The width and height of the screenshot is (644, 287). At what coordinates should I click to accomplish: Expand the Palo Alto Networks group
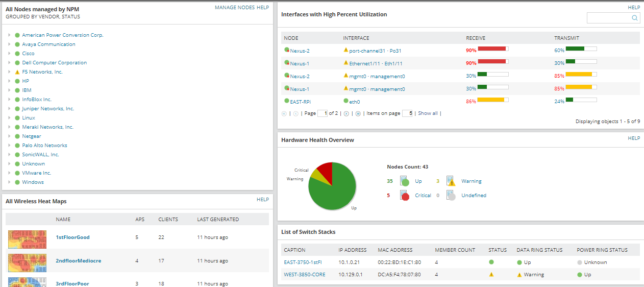9,146
